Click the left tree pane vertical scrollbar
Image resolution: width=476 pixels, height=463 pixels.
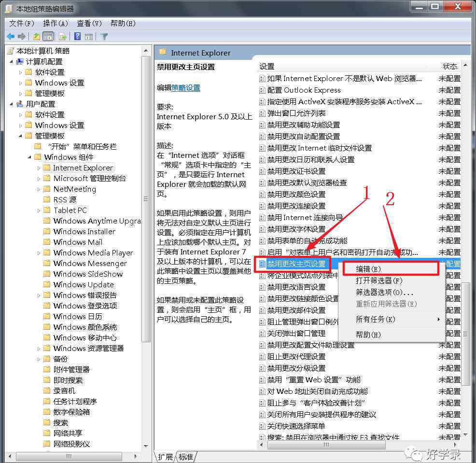point(146,241)
